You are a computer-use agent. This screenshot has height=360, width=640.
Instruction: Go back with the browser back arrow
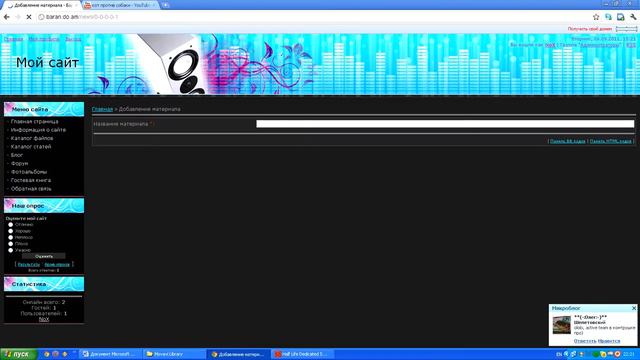(x=7, y=17)
